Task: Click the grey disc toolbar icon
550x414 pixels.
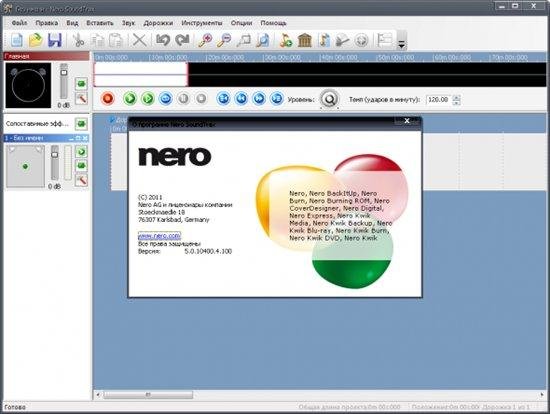Action: (x=361, y=40)
